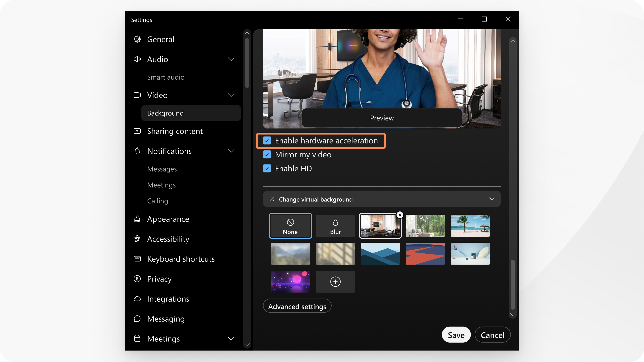Expand the Notifications submenu dropdown
The image size is (644, 362).
pos(231,151)
